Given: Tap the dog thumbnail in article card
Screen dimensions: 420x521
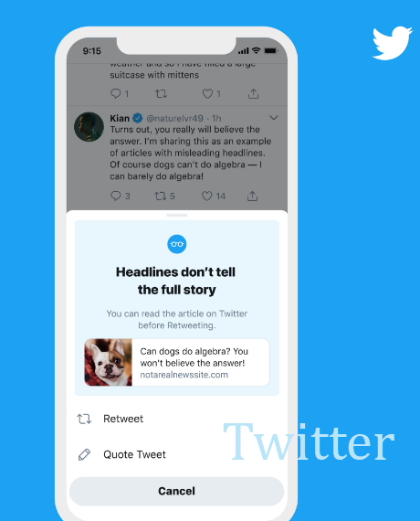Looking at the screenshot, I should 109,362.
